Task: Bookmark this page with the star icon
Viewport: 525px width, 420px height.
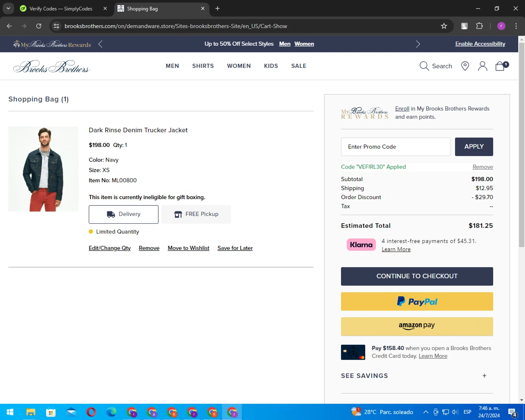Action: point(444,26)
